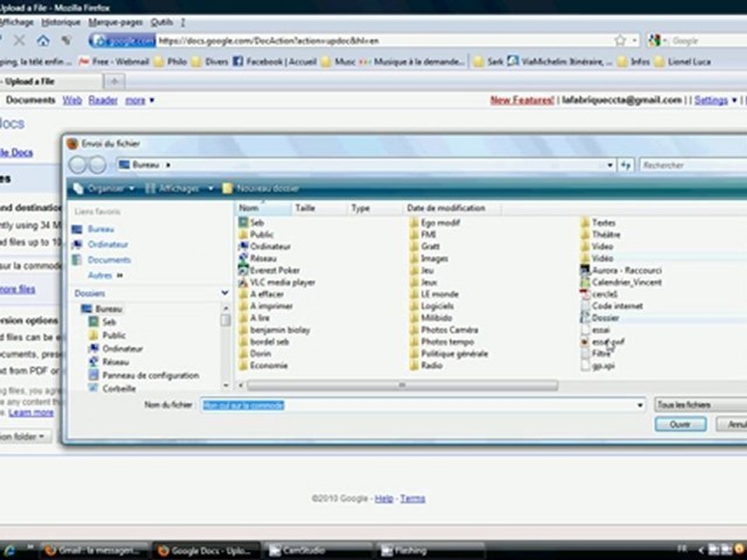Screen dimensions: 747x560
Task: Bookmark page with the star icon
Action: (620, 40)
